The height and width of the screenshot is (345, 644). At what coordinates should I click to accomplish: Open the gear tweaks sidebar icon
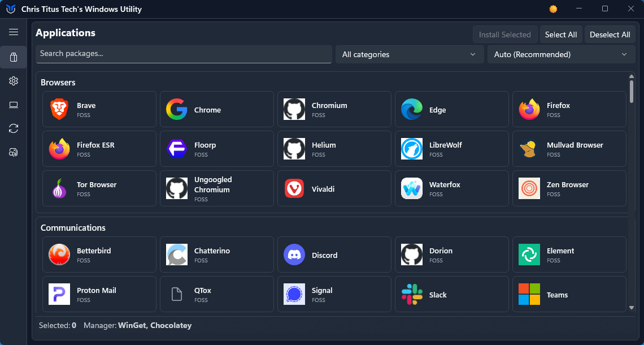[14, 81]
